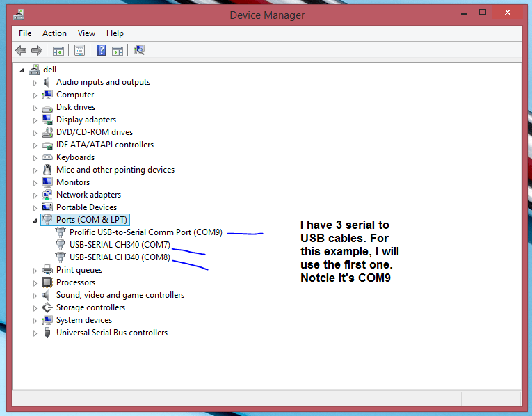
Task: Select the Monitors label
Action: point(73,182)
